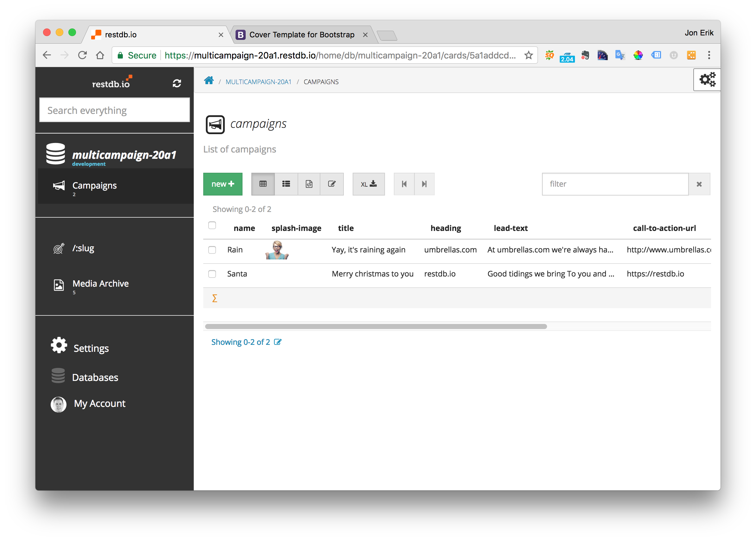
Task: Sort by the heading column header
Action: (x=446, y=228)
